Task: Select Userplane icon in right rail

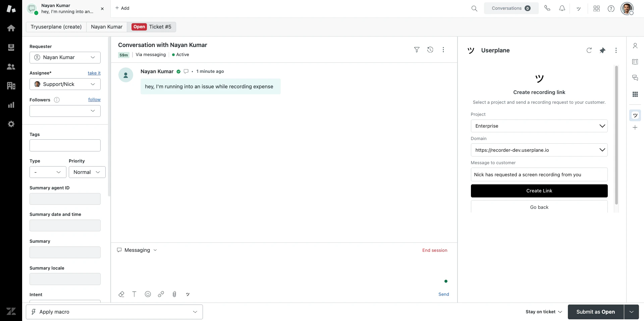Action: (x=635, y=115)
